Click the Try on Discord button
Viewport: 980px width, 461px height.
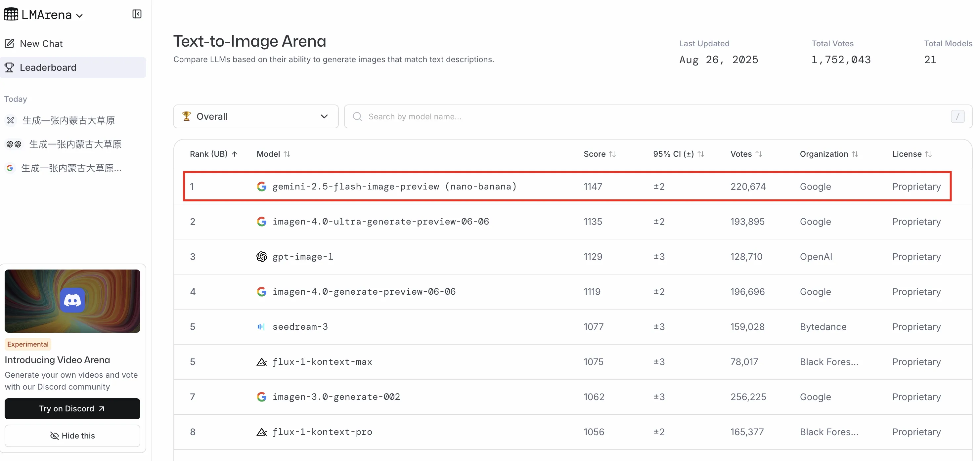click(x=72, y=408)
